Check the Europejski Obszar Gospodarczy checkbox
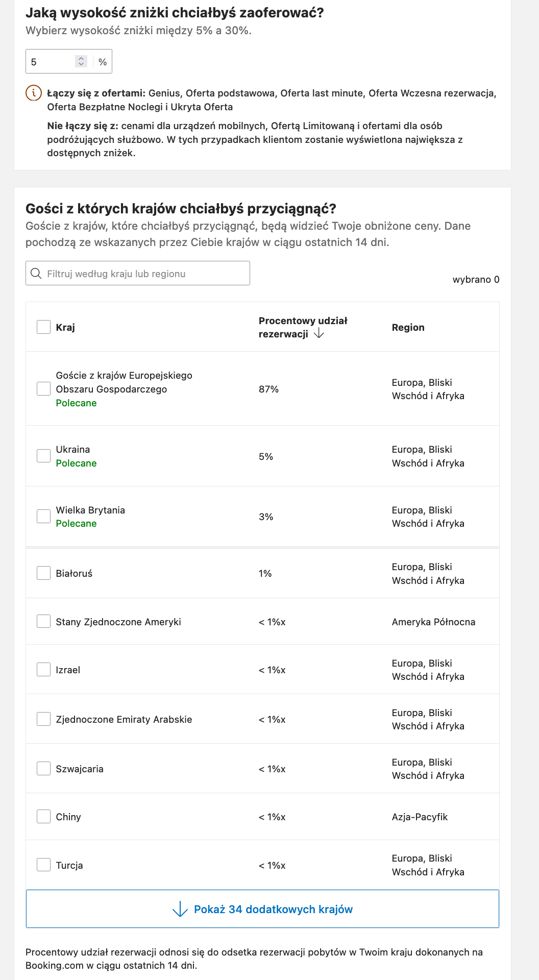Screen dimensions: 539x980 43,388
